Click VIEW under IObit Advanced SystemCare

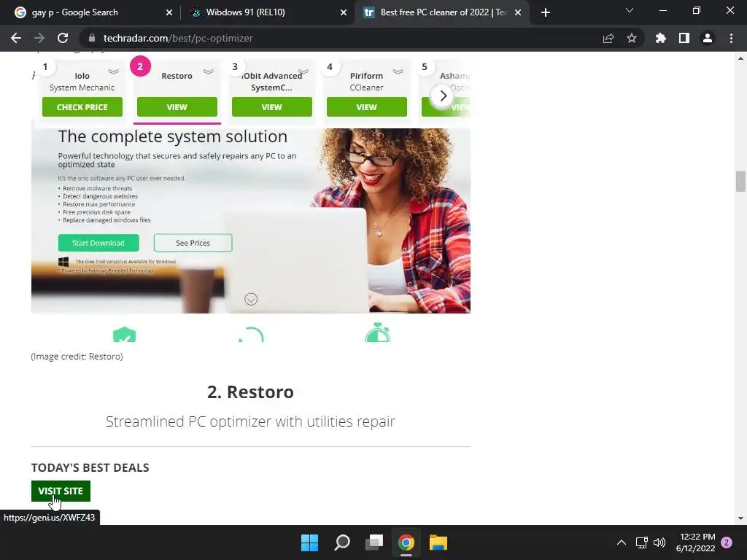(x=271, y=107)
